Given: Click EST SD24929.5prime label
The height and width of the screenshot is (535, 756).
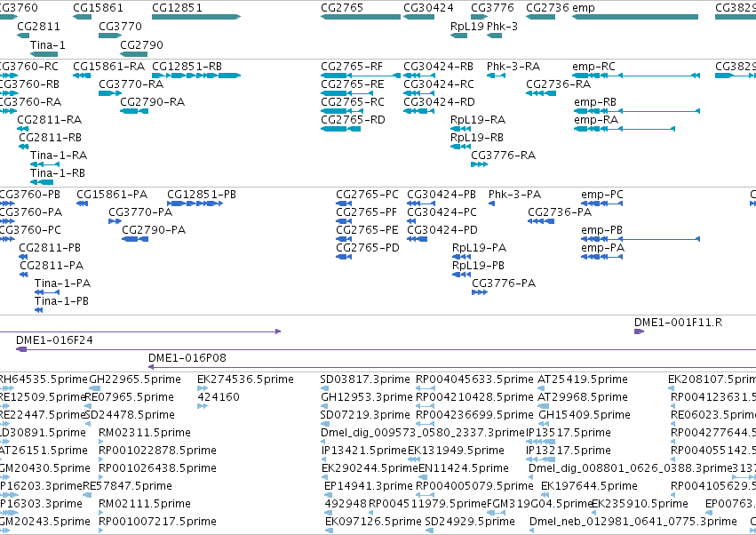Looking at the screenshot, I should pyautogui.click(x=470, y=522).
